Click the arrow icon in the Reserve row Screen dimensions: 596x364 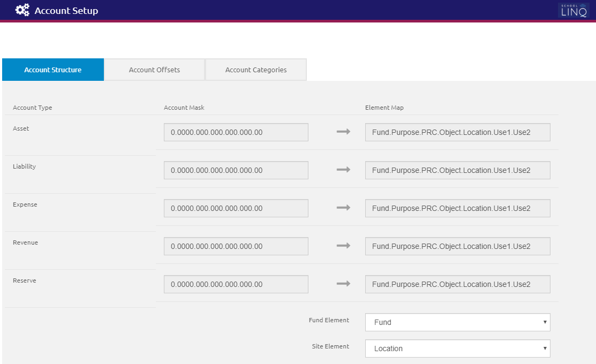343,284
